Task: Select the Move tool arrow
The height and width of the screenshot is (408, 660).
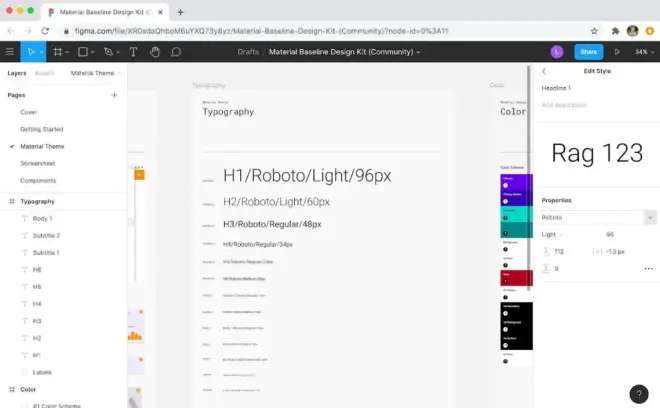Action: click(x=31, y=52)
